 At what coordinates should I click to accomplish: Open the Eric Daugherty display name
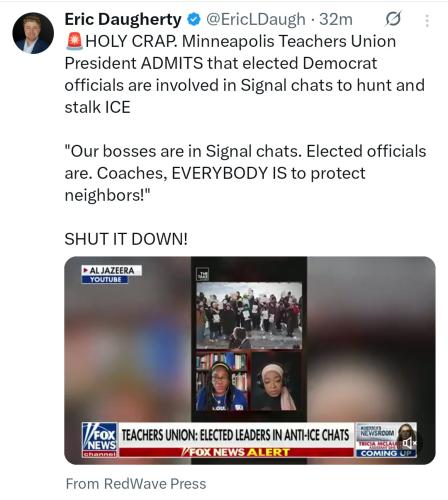[123, 19]
